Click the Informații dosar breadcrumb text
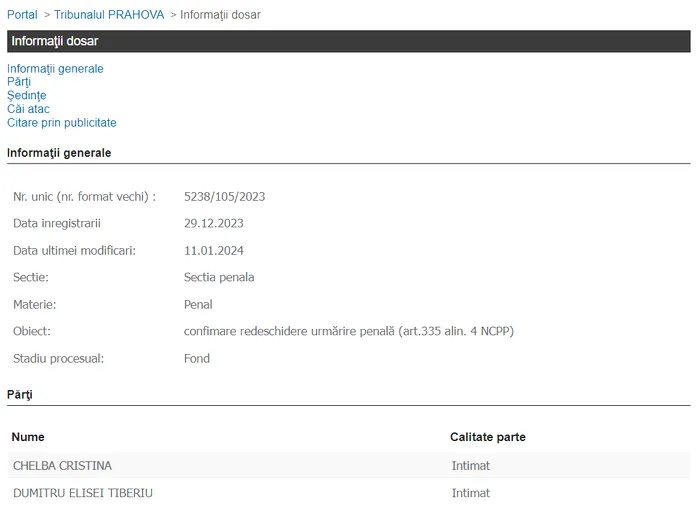The height and width of the screenshot is (508, 700). (220, 15)
